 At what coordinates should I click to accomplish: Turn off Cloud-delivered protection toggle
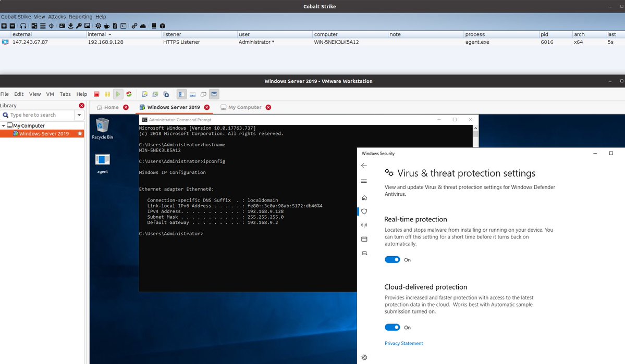392,328
